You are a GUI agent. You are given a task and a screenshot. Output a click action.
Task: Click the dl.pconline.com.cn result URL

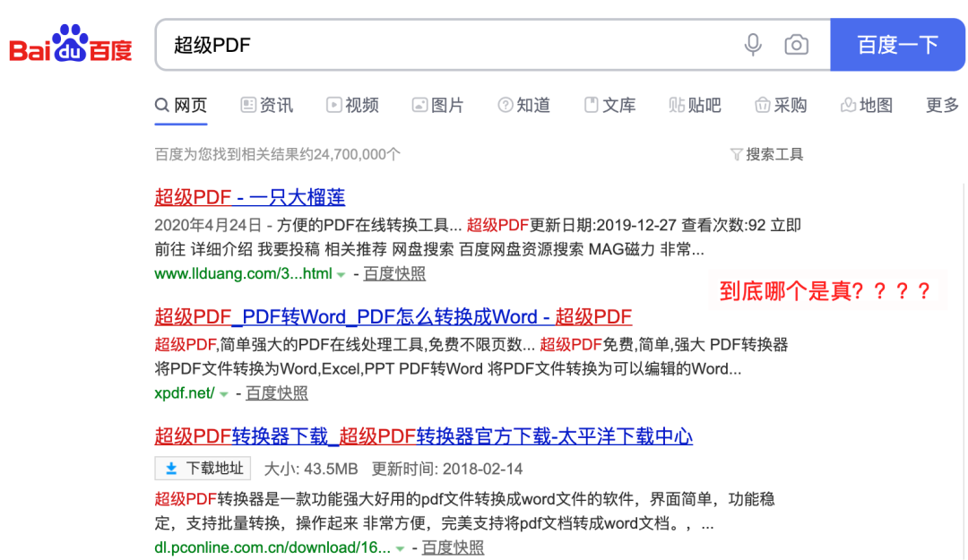pos(272,547)
